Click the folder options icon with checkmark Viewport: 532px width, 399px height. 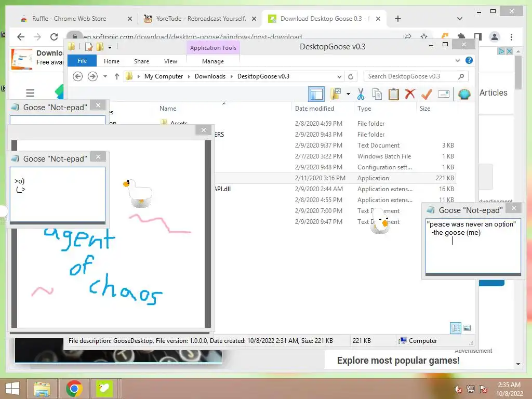point(336,94)
